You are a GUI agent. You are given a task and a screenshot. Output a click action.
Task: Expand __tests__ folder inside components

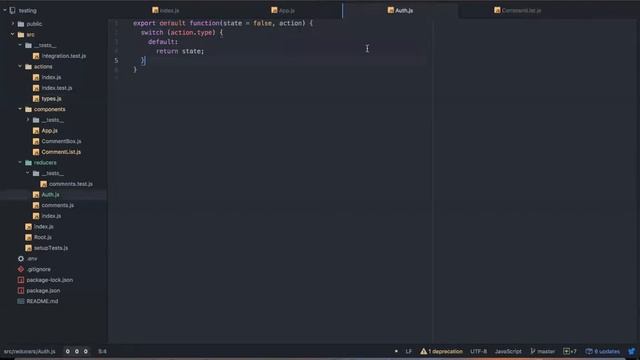click(28, 120)
